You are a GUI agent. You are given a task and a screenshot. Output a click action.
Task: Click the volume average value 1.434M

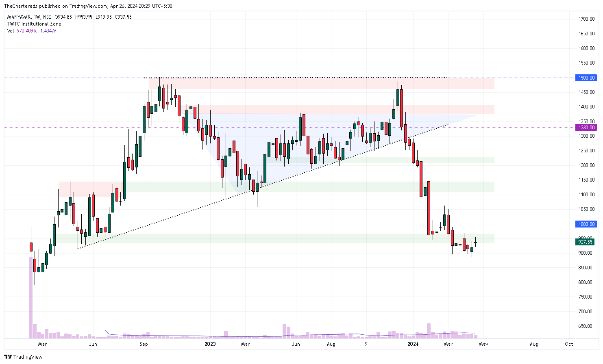pyautogui.click(x=48, y=31)
